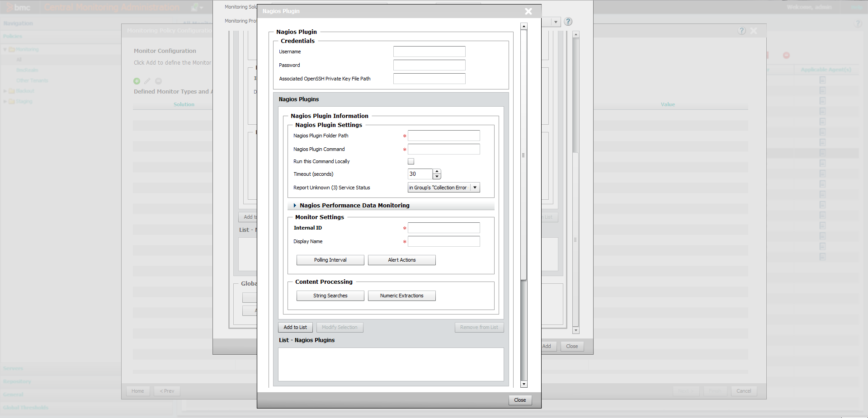Click delete monitor icon beside pencil
Viewport: 868px width, 418px height.
point(158,81)
